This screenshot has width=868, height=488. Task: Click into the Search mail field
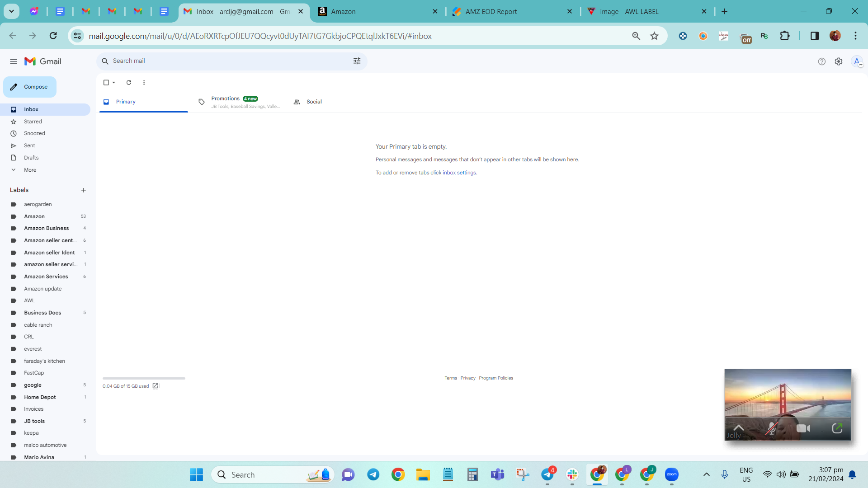click(x=231, y=61)
